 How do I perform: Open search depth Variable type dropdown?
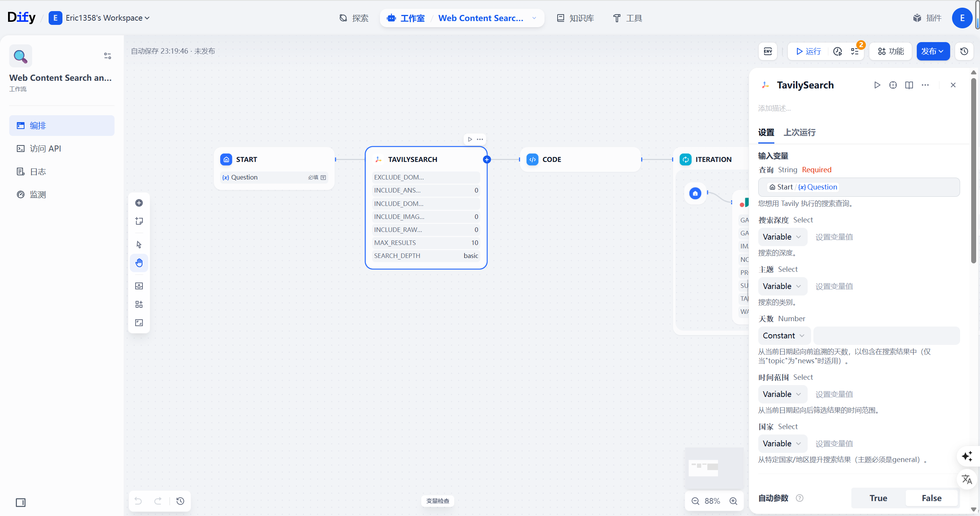[782, 237]
